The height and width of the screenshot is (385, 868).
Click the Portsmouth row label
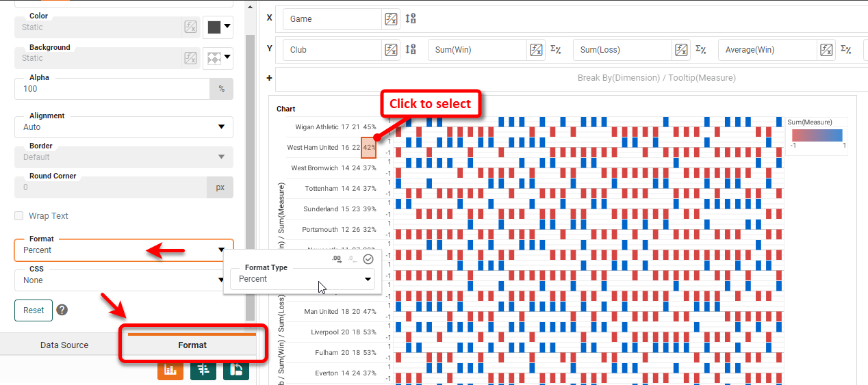click(320, 230)
